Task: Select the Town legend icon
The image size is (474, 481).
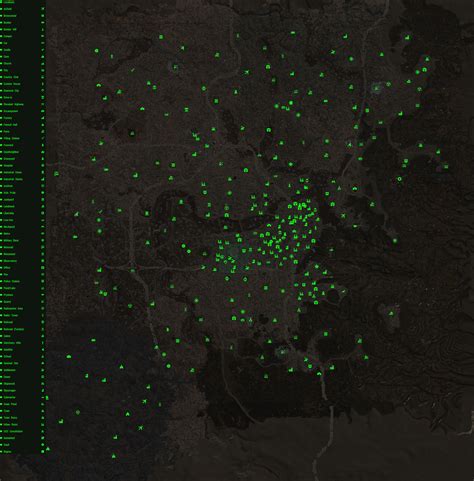Action: point(43,411)
